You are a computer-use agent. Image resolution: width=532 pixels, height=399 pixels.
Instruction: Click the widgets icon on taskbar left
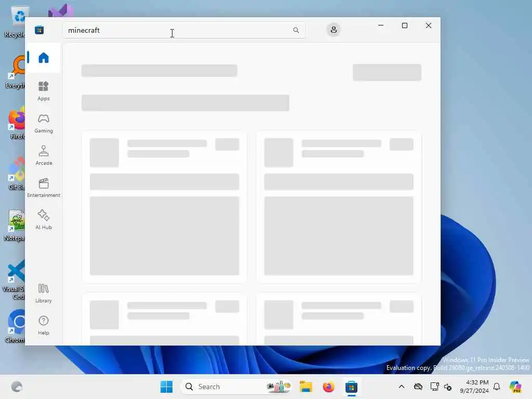pos(17,387)
